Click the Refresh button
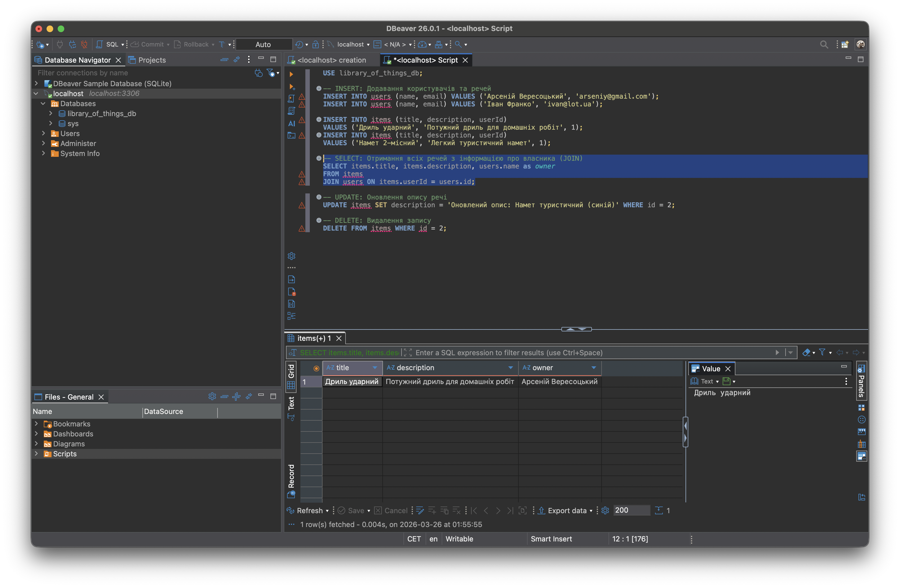Screen dimensions: 900x588 click(x=309, y=510)
